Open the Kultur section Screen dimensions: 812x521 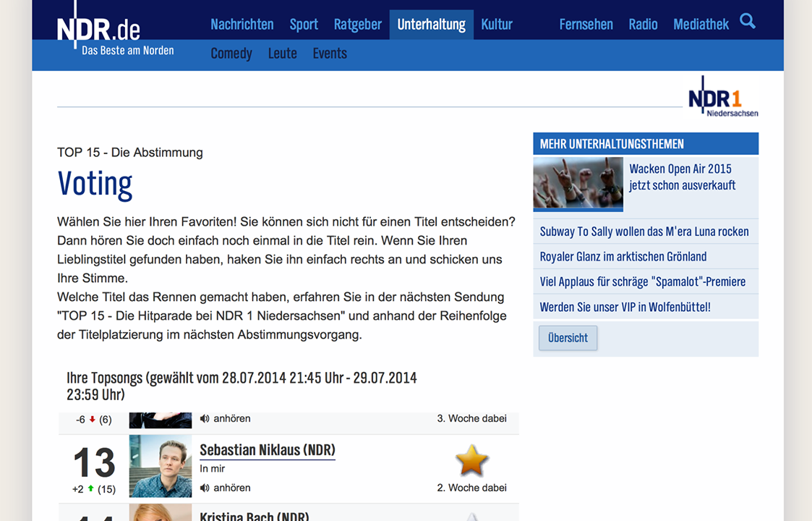coord(497,25)
